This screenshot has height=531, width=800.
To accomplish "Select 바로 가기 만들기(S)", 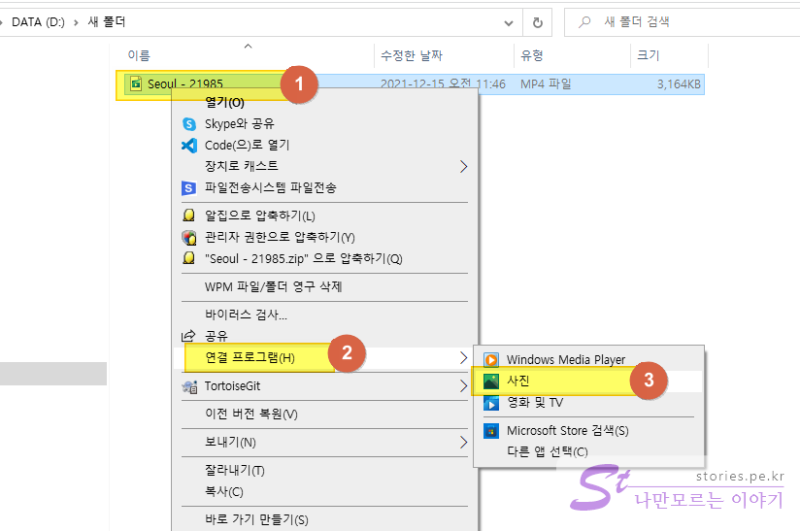I will [324, 520].
